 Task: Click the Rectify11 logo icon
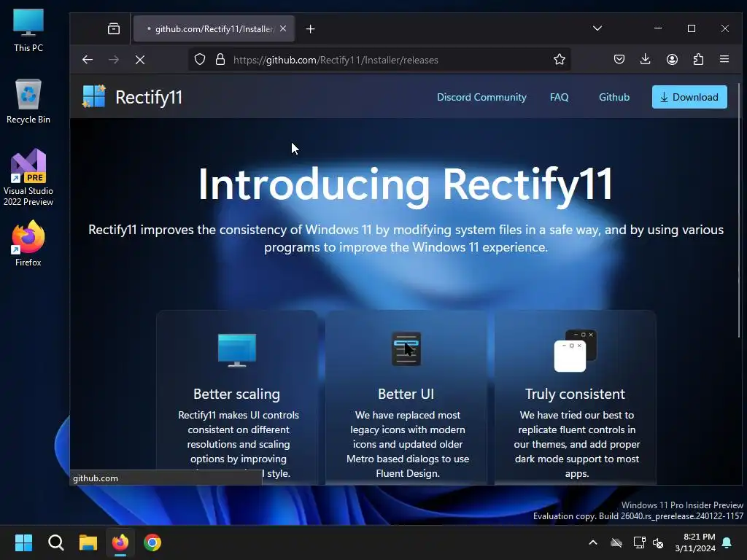[x=94, y=97]
